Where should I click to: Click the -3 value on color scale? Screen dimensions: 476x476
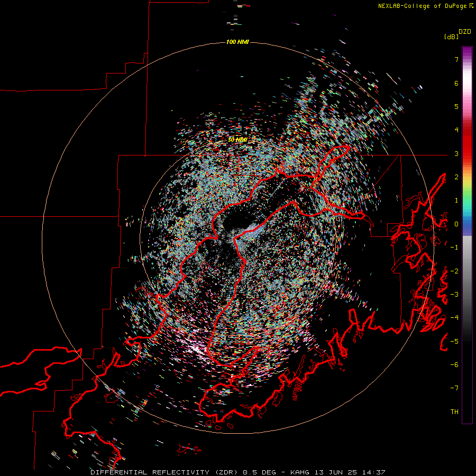454,295
